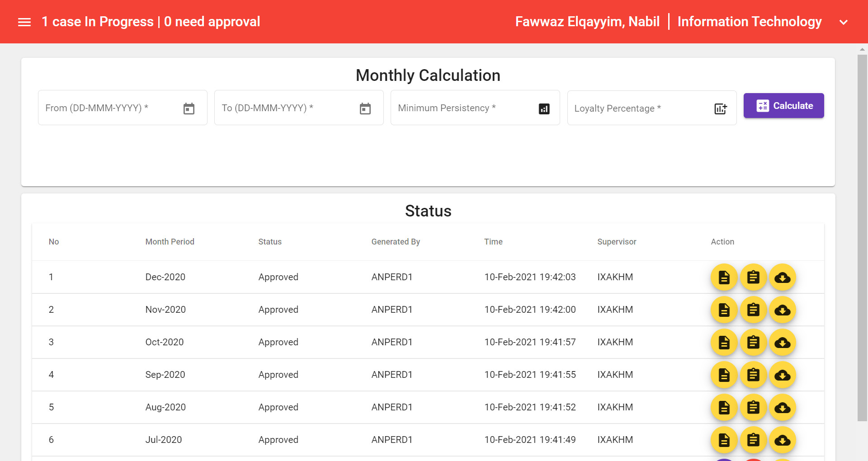This screenshot has height=461, width=868.
Task: Click the Minimum Persistency chart icon
Action: point(544,108)
